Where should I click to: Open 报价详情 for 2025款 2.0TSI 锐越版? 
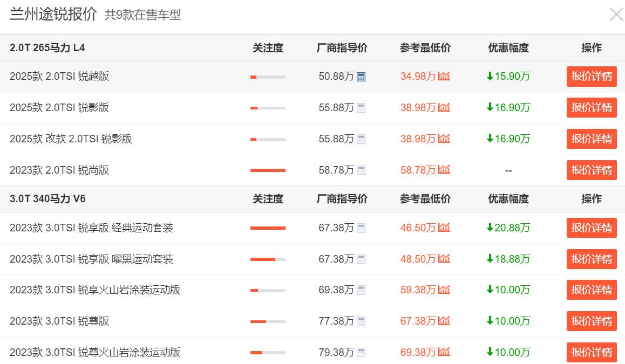(592, 77)
